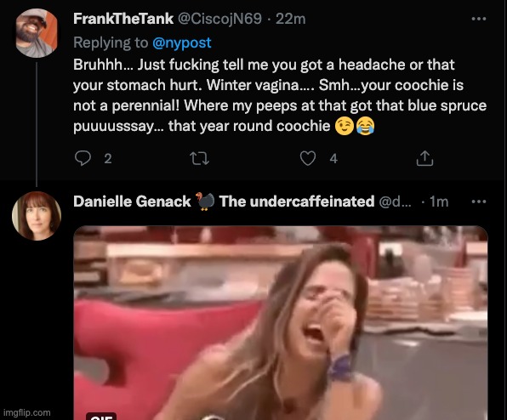The image size is (507, 420).
Task: Click the like count 4
Action: (x=333, y=159)
